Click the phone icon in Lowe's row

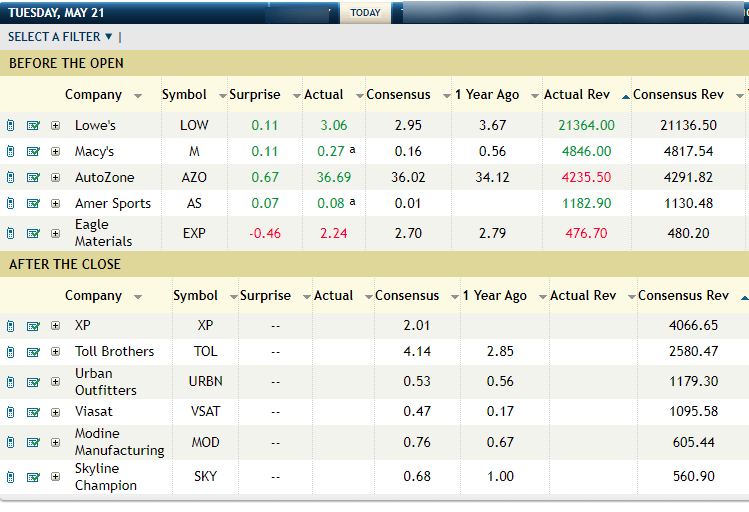11,126
